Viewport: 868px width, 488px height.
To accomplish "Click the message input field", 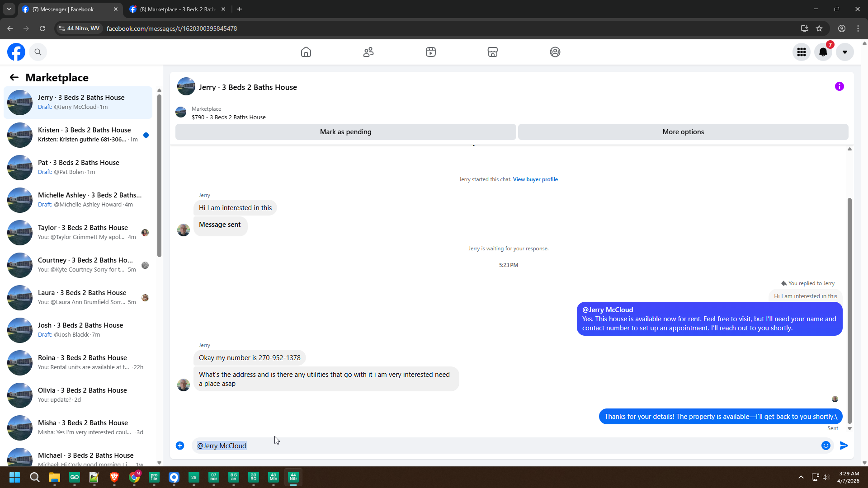I will 506,446.
